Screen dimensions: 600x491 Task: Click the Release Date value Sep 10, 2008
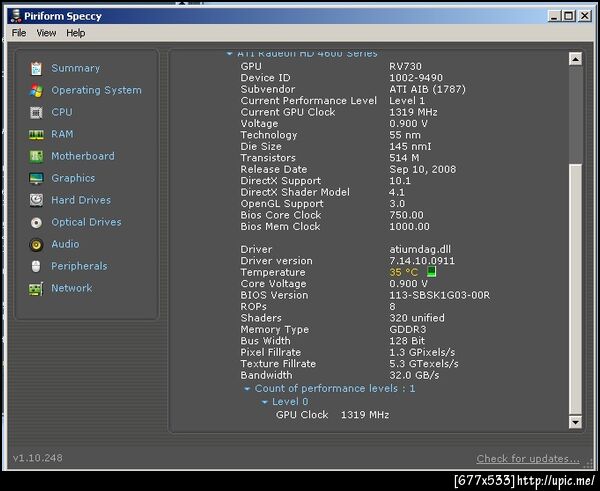[422, 169]
